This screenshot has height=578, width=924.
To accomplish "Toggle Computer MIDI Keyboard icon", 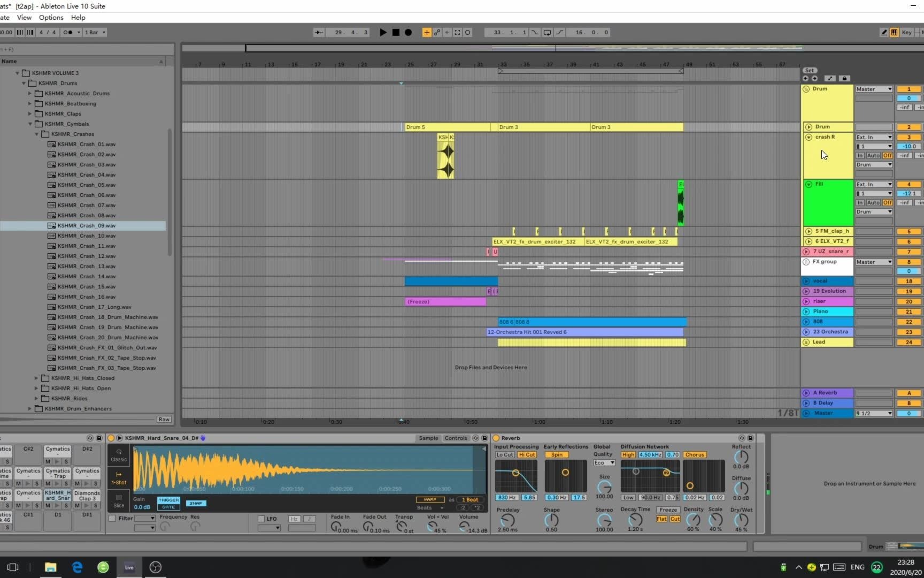I will click(894, 32).
